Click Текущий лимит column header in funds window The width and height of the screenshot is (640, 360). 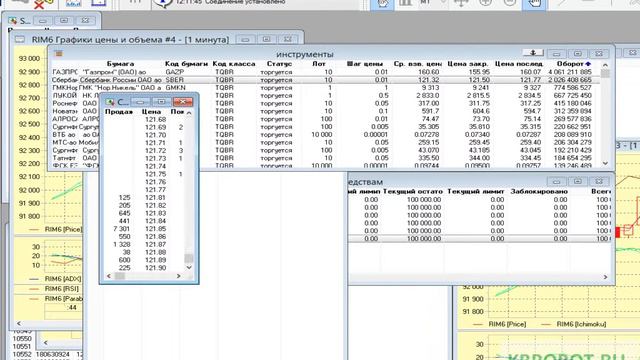476,191
